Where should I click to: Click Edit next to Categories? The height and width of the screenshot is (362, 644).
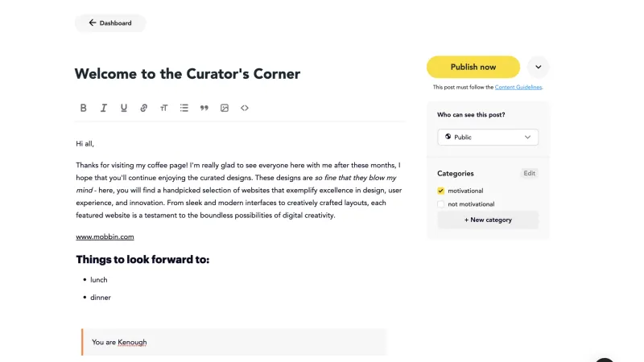pos(529,173)
